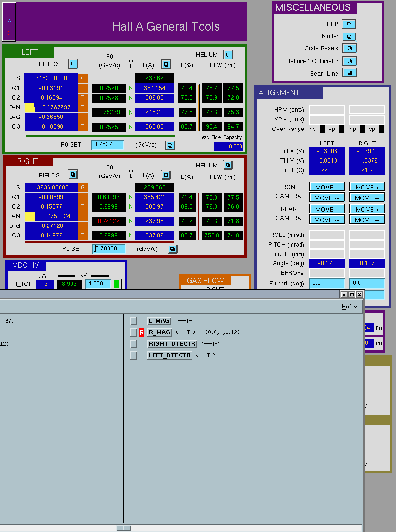This screenshot has width=396, height=532.
Task: Click the T unit tag in LEFT Q1 row
Action: coord(83,88)
